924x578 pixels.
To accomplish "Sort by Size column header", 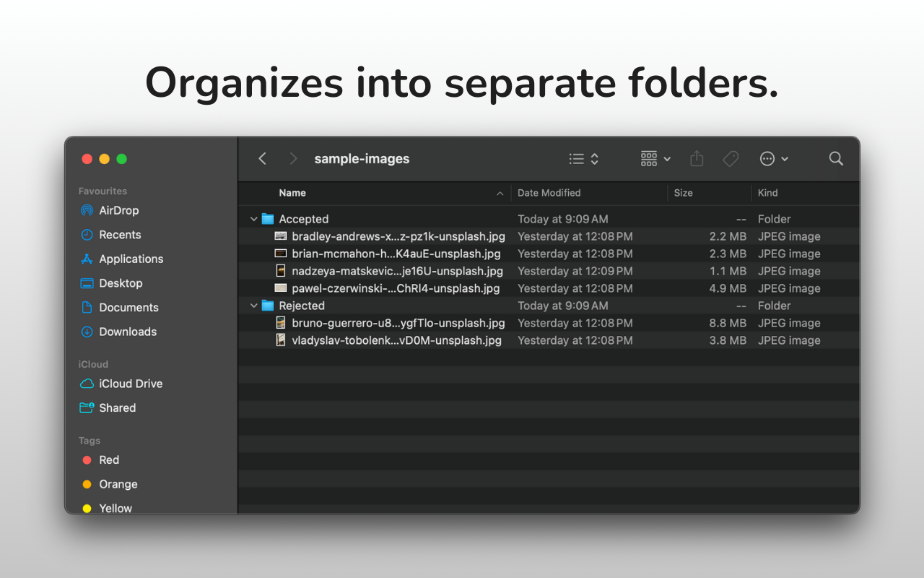I will [683, 193].
